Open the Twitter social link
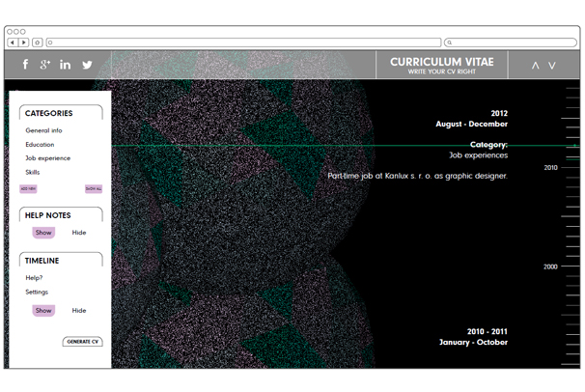Screen dimensions: 585x392 [87, 65]
